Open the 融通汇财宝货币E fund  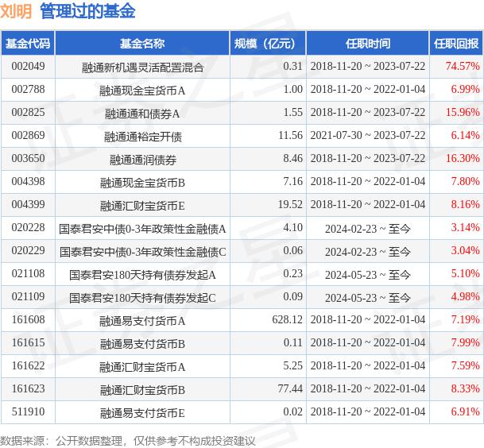click(142, 205)
